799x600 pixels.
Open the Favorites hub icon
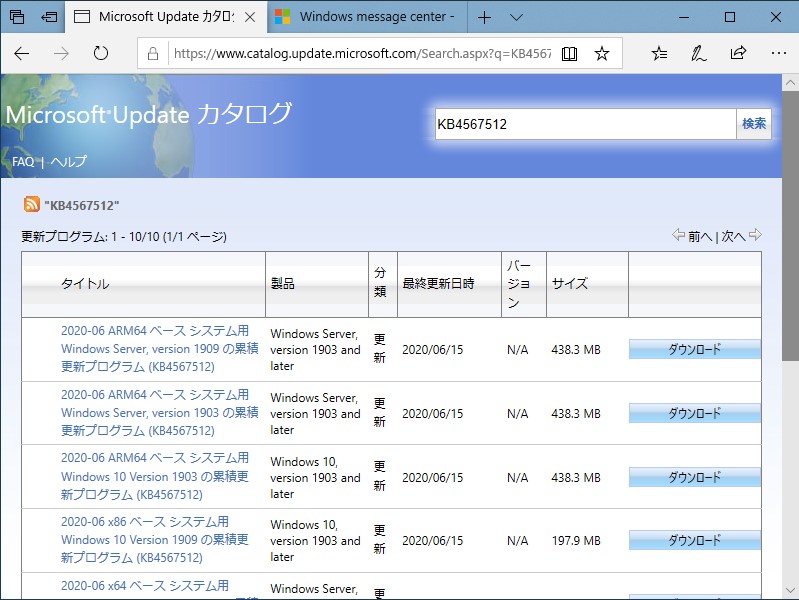point(659,53)
